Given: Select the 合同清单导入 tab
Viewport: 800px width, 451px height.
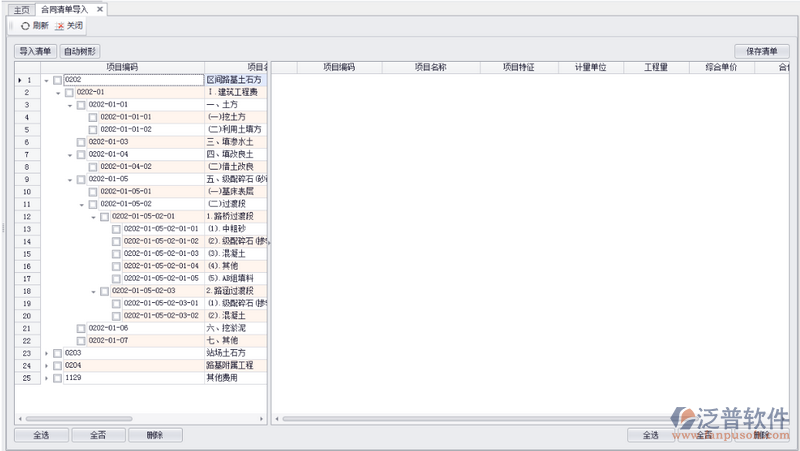Looking at the screenshot, I should coord(65,9).
